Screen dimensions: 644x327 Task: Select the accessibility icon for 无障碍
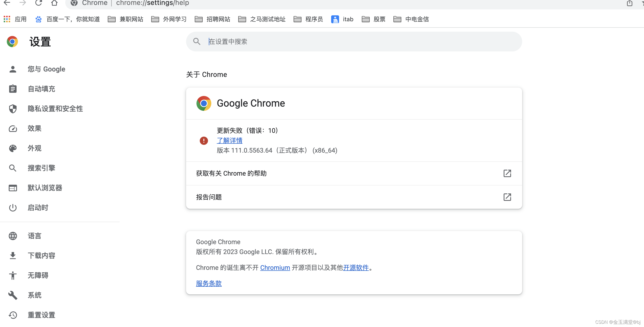pos(13,275)
